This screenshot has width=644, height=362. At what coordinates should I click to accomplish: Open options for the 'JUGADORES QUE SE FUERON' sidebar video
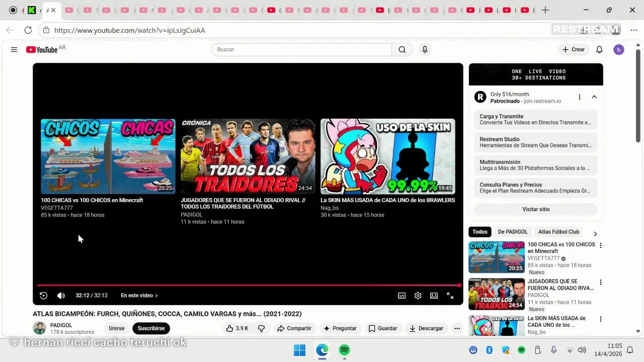(600, 282)
